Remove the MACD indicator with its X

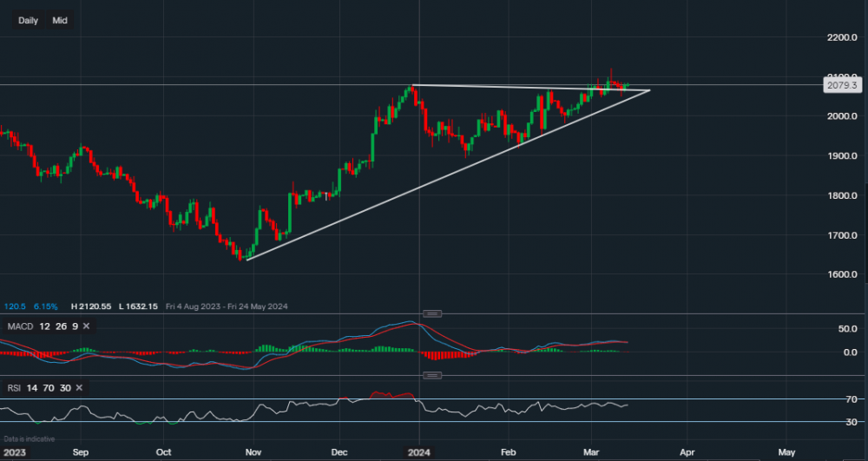tap(86, 326)
